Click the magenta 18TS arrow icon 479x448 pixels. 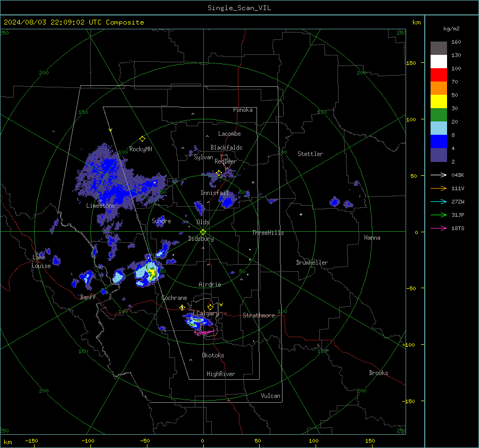(439, 228)
